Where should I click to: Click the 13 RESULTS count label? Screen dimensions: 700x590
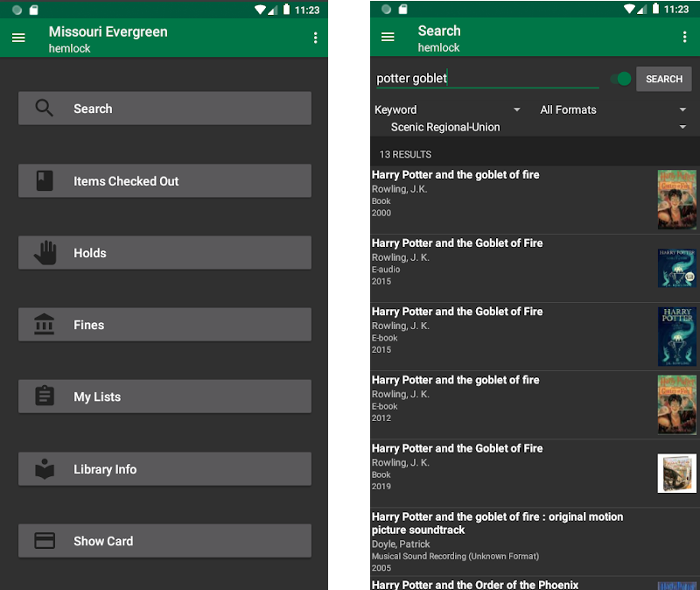[x=405, y=155]
